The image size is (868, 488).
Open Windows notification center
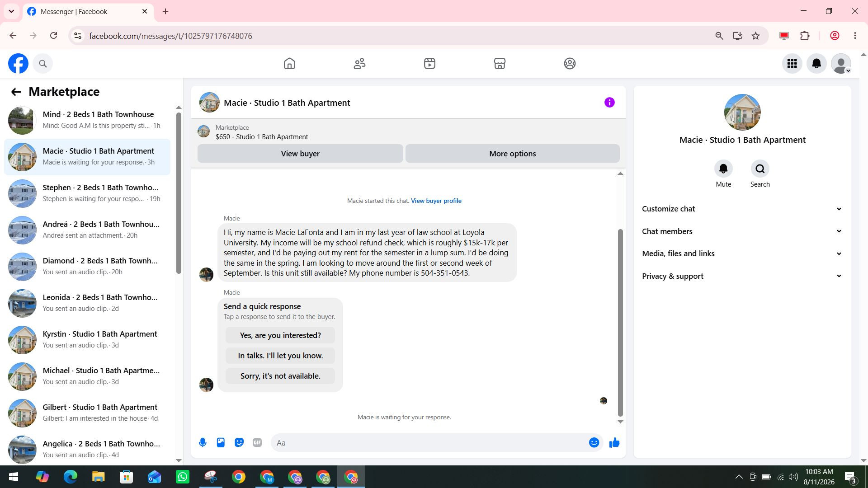click(x=850, y=477)
